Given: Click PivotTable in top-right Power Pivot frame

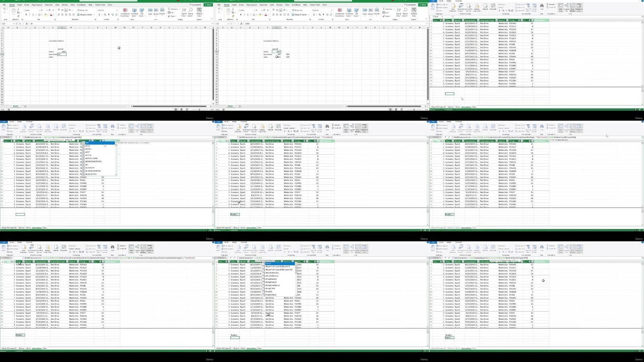Looking at the screenshot, I should pyautogui.click(x=493, y=7).
